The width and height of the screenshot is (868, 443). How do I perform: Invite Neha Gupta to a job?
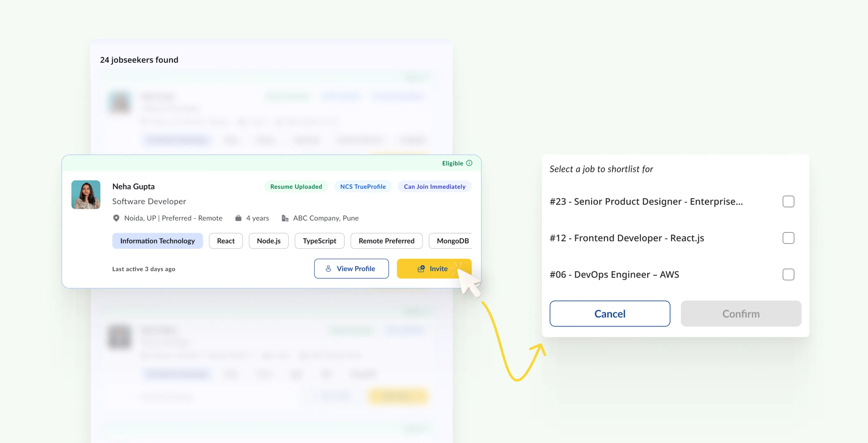pyautogui.click(x=434, y=269)
